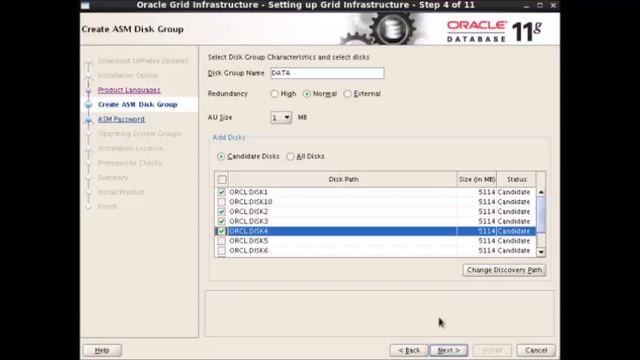Toggle the ORCL:DISK3 checkbox

tap(222, 221)
